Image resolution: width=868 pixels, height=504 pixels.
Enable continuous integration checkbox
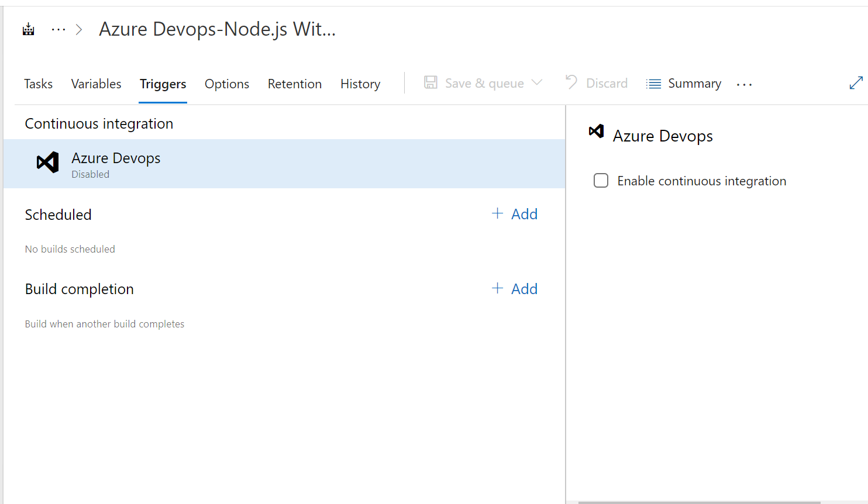[601, 181]
